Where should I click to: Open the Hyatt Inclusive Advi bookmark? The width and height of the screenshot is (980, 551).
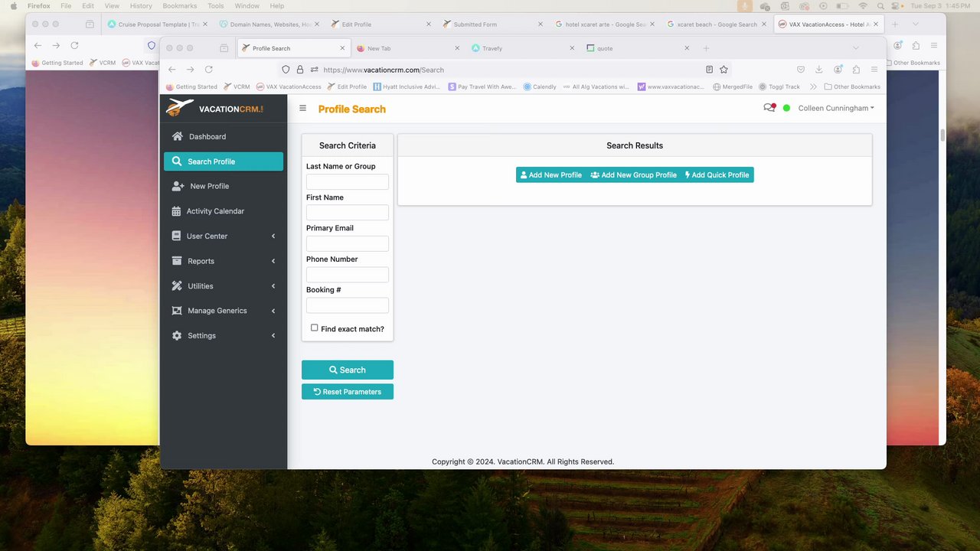tap(407, 86)
